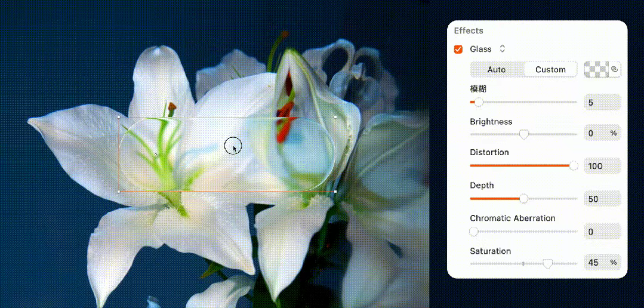Click the transparent checkerboard color swatch
The width and height of the screenshot is (644, 308).
pos(596,70)
